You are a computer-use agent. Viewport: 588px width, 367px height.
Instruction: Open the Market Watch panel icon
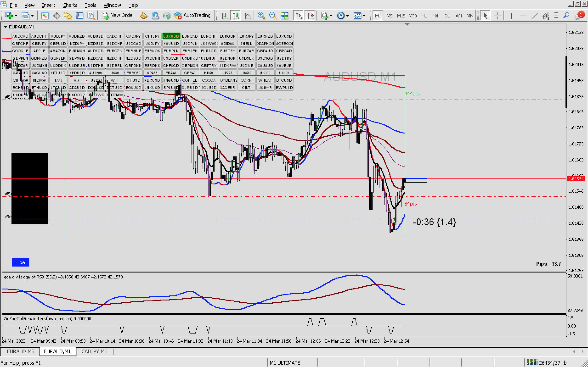pos(45,16)
